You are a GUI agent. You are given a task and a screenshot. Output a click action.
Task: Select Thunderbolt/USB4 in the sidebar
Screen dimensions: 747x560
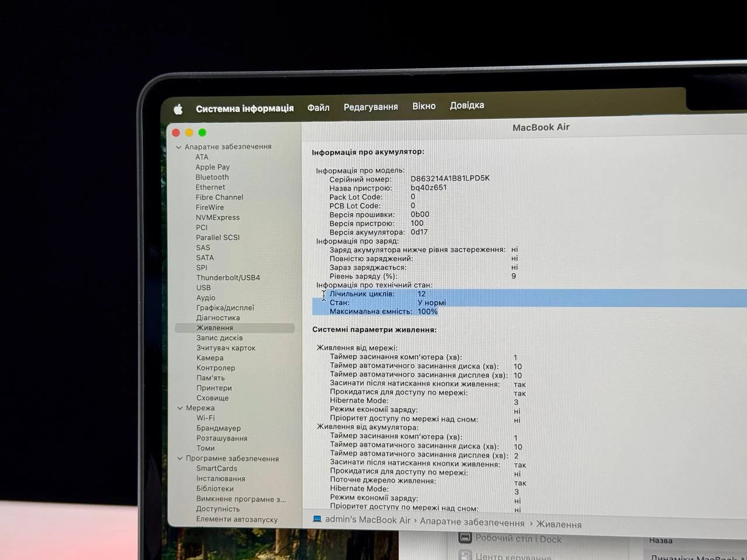click(228, 278)
